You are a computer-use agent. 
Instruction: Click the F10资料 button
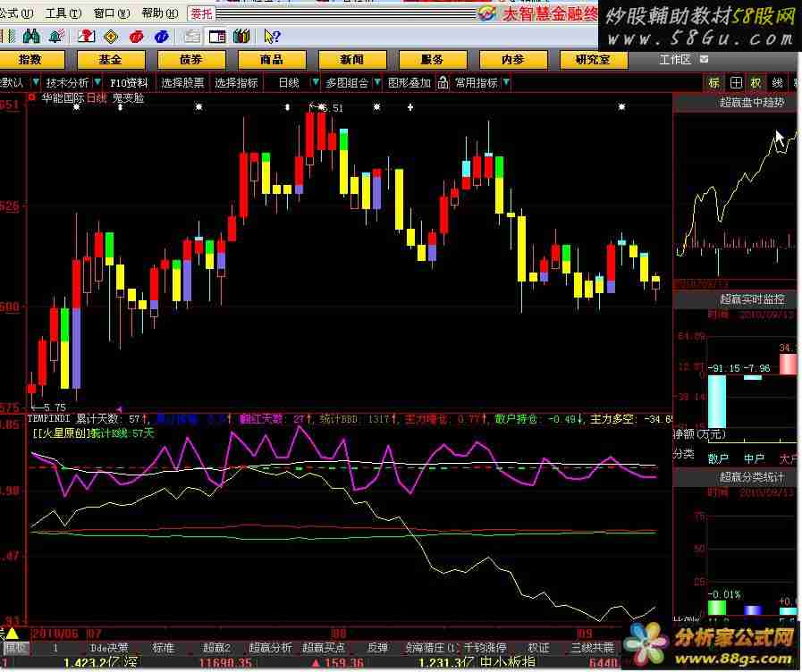click(x=129, y=82)
